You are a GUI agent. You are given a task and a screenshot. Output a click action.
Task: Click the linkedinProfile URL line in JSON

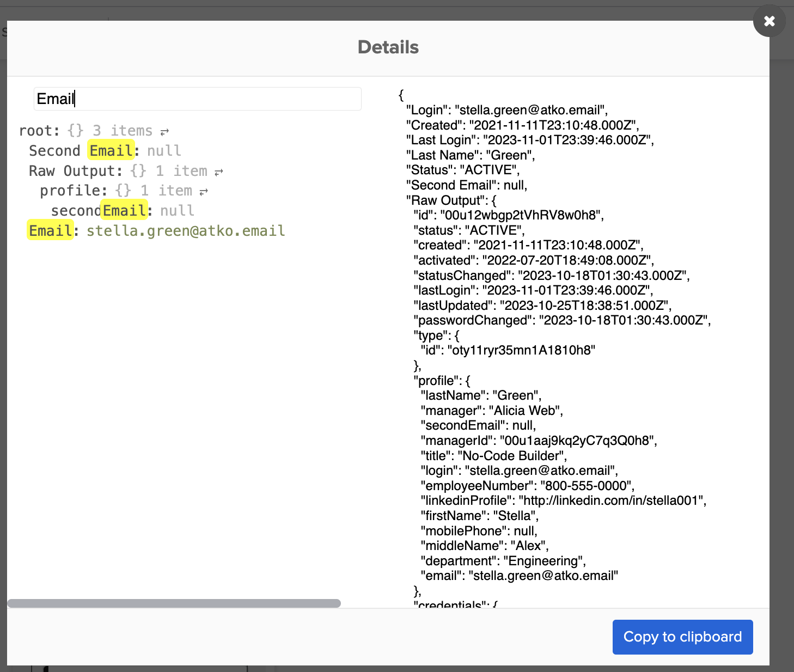point(563,500)
